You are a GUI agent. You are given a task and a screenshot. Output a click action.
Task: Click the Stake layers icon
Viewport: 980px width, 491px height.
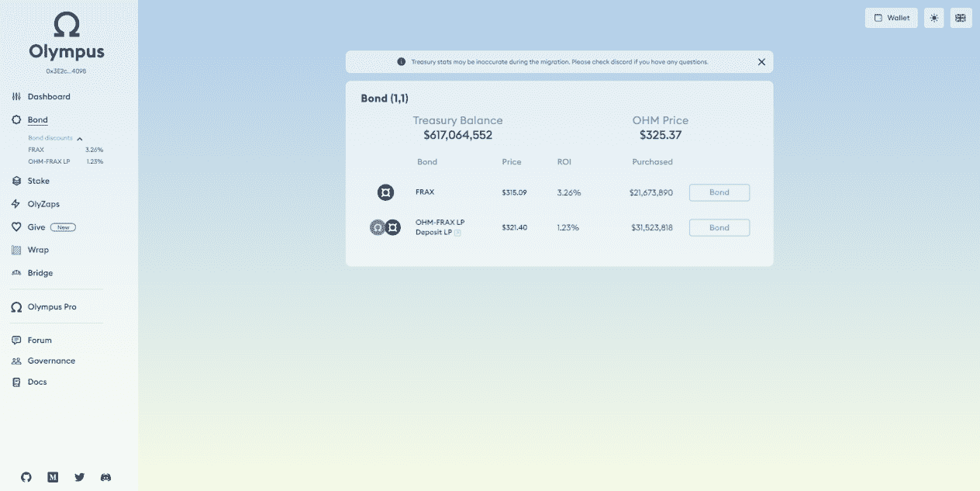[16, 181]
